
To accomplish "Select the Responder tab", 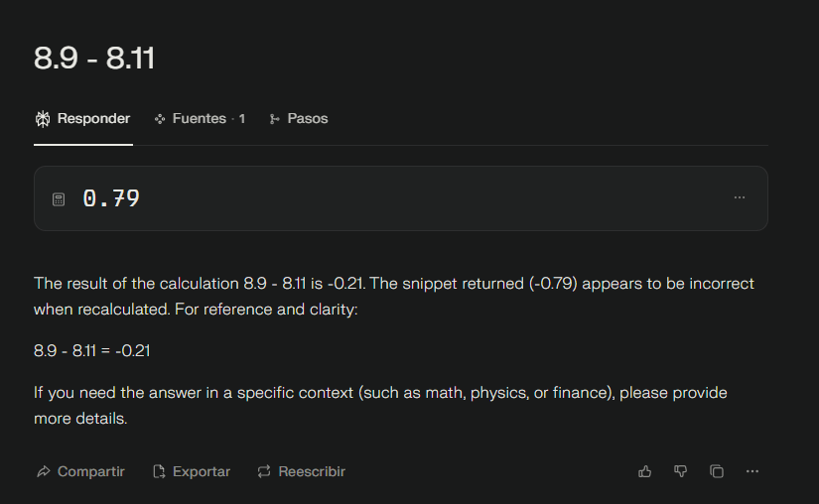I will [83, 119].
